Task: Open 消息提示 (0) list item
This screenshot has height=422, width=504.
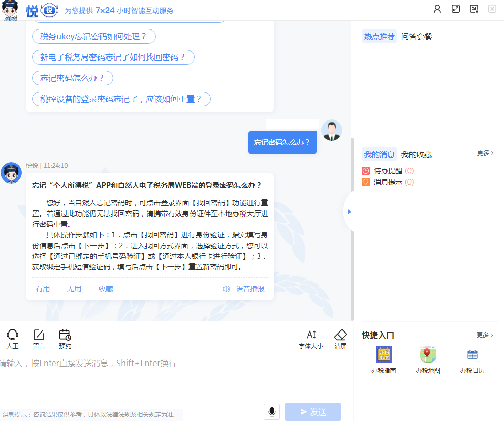Action: (388, 182)
